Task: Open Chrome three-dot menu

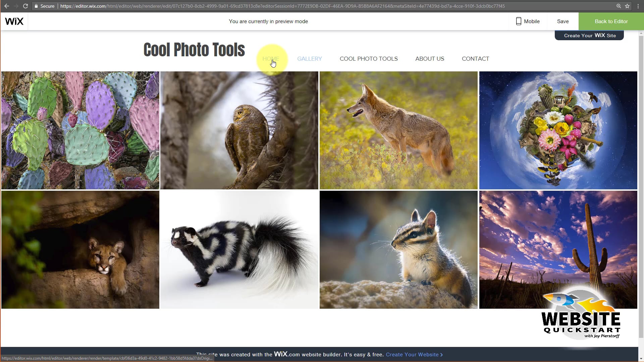Action: 638,6
